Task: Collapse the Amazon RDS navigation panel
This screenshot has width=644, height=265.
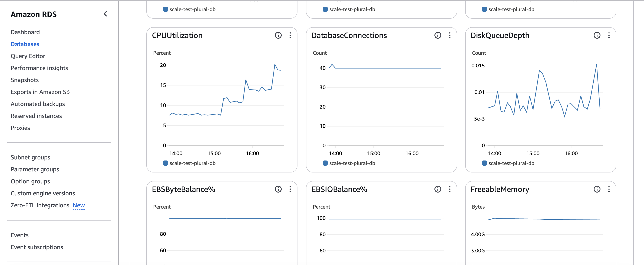Action: click(x=105, y=14)
